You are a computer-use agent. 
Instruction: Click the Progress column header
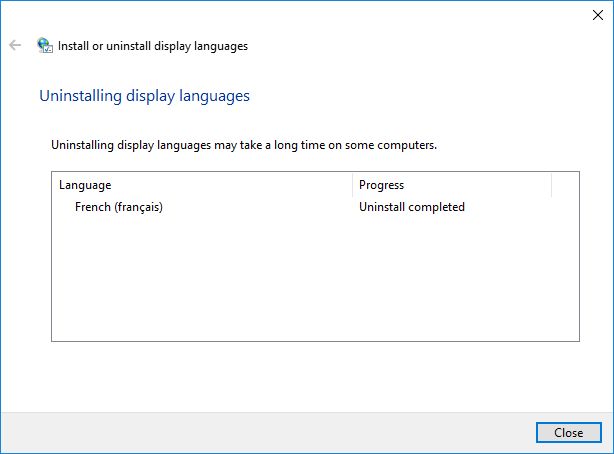(452, 185)
